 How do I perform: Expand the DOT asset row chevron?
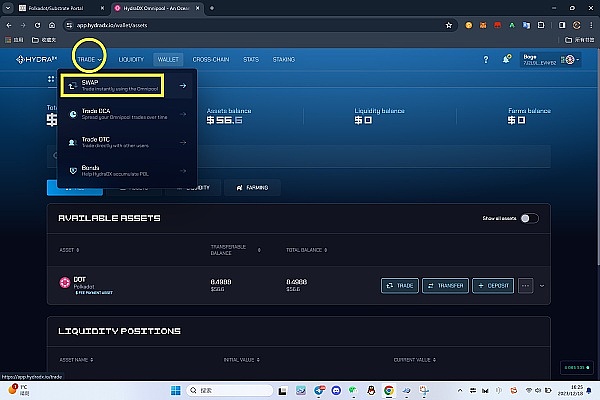coord(543,286)
